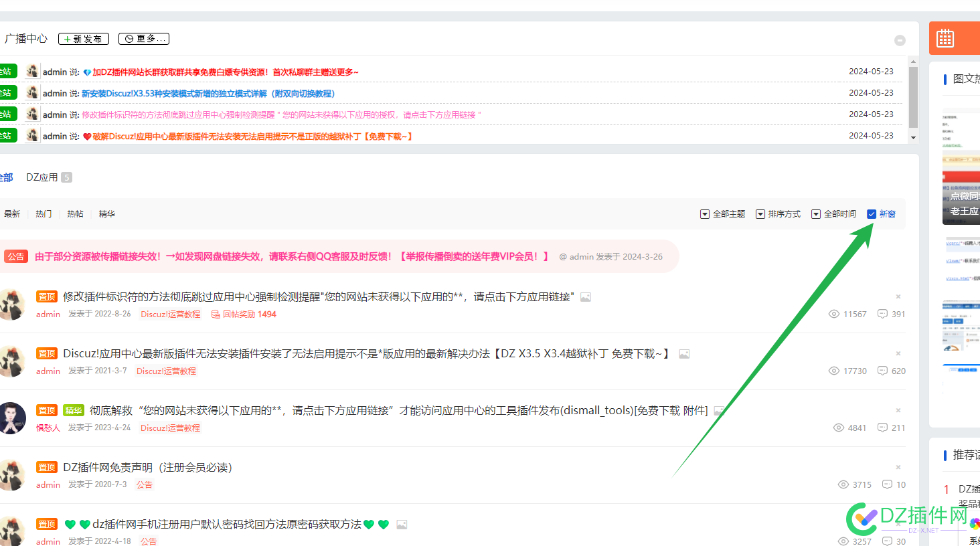
Task: Click reply count 620 comment icon
Action: coord(882,371)
